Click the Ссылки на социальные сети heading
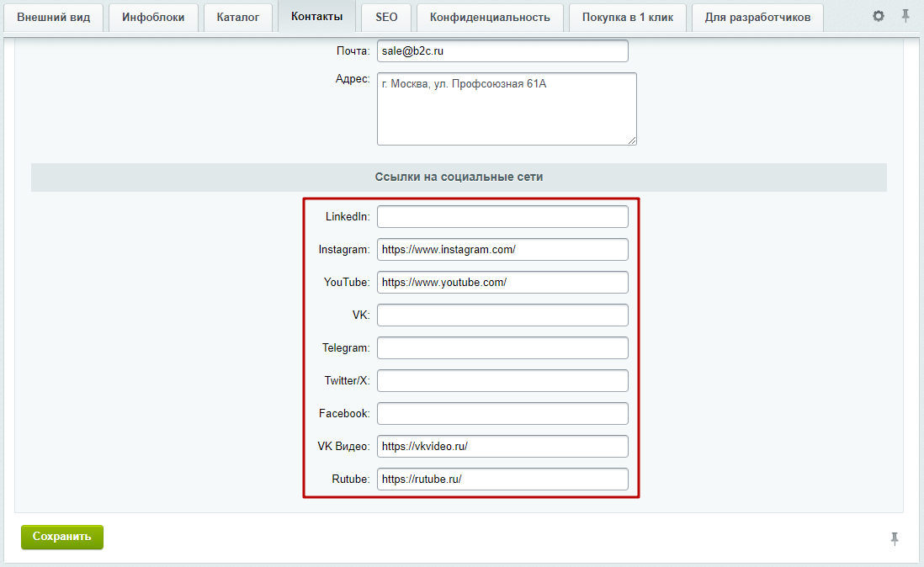This screenshot has height=567, width=924. coord(459,178)
